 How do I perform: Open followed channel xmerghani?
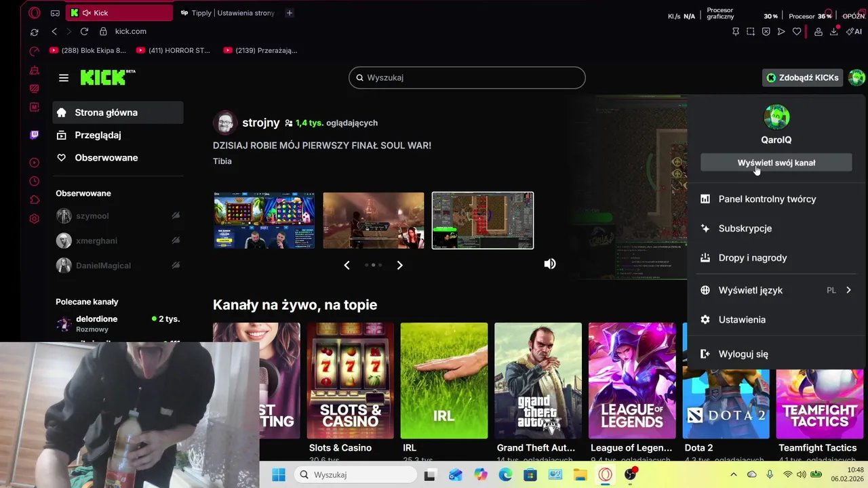click(118, 241)
